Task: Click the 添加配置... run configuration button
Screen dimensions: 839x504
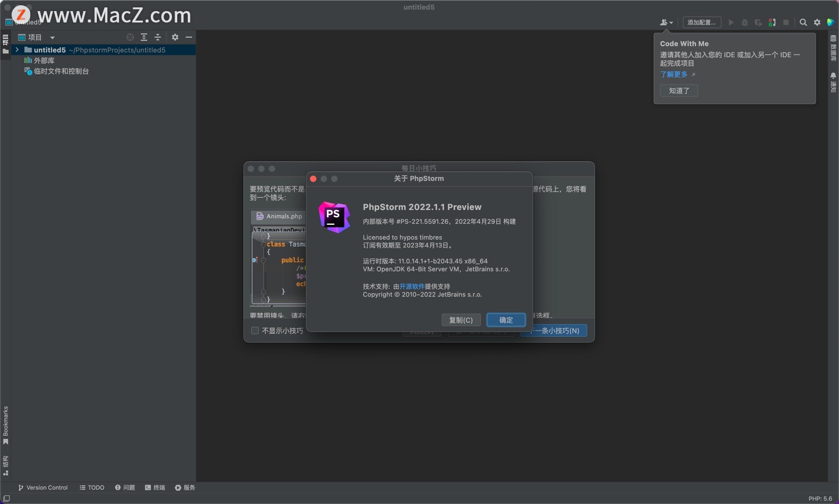Action: click(x=701, y=22)
